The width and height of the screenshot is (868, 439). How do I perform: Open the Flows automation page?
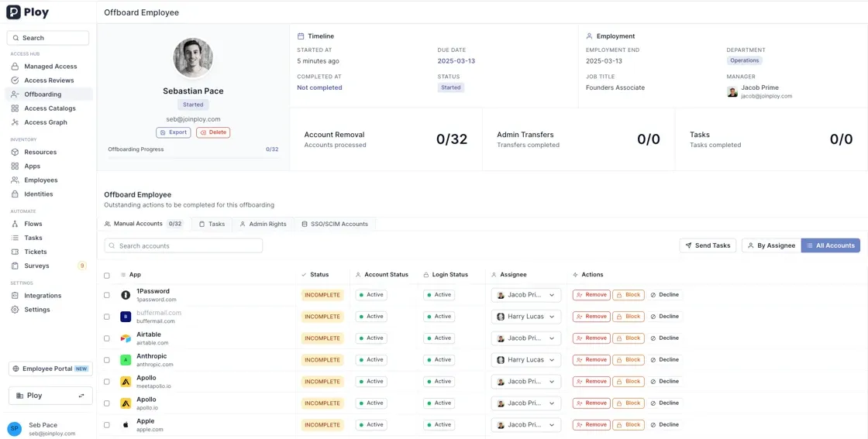point(33,224)
